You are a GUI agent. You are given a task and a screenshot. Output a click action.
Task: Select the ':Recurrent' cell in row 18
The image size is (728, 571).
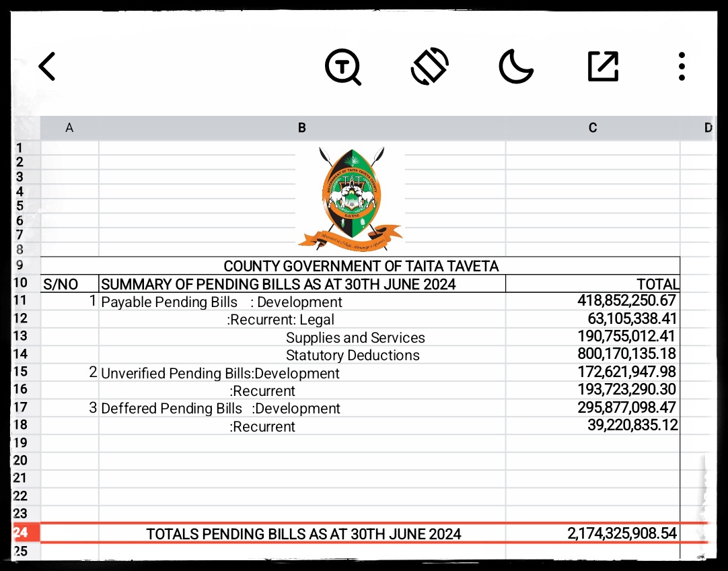coord(302,426)
